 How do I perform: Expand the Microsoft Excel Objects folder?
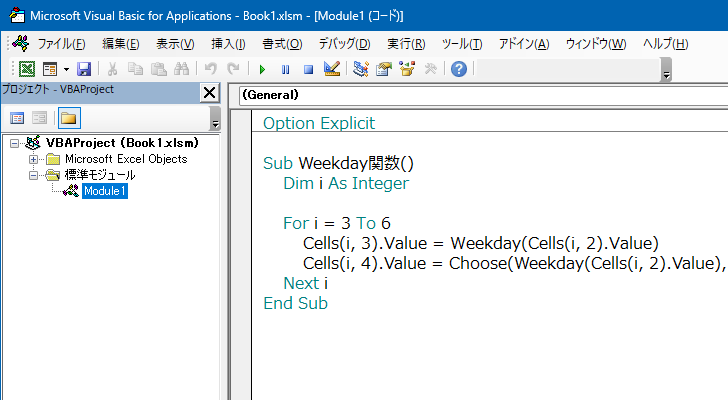(33, 160)
